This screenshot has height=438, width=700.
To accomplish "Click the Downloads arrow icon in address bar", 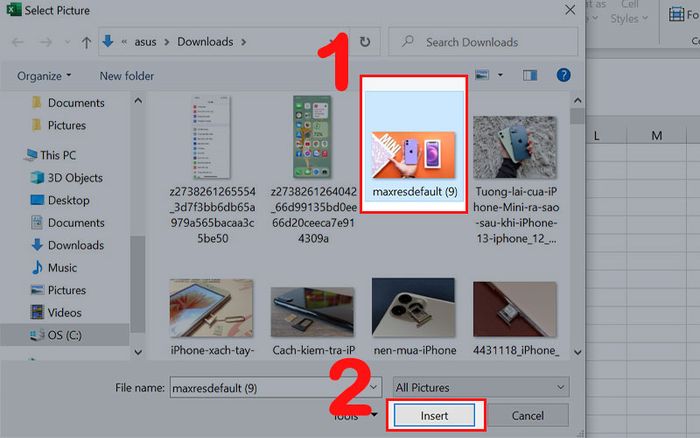I will (x=108, y=42).
